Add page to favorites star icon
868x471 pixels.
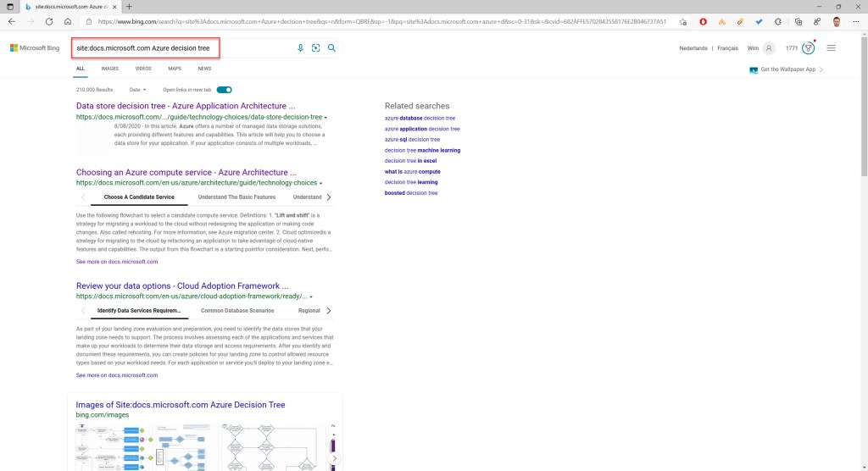682,21
